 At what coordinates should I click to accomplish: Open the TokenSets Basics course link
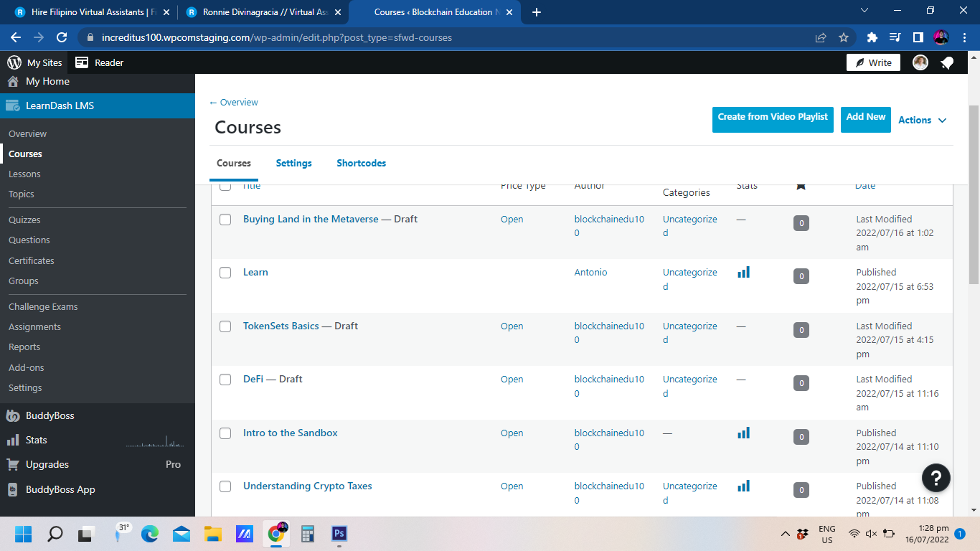281,326
